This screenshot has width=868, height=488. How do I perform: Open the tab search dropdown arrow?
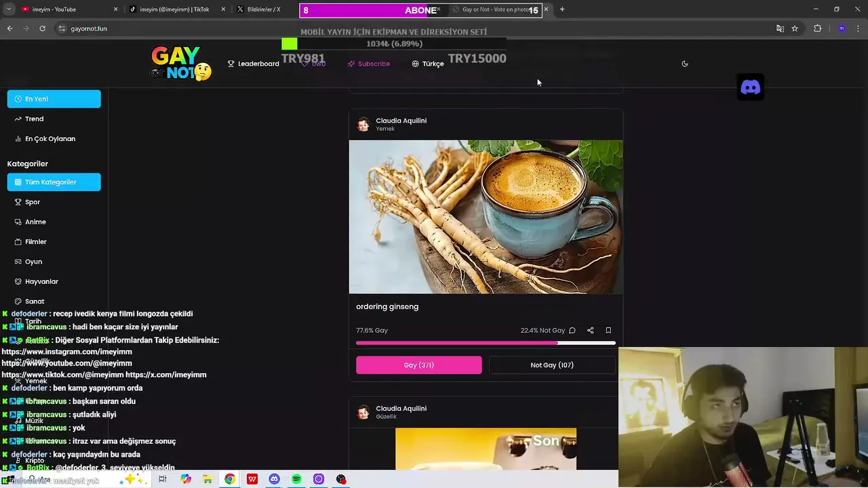[9, 9]
